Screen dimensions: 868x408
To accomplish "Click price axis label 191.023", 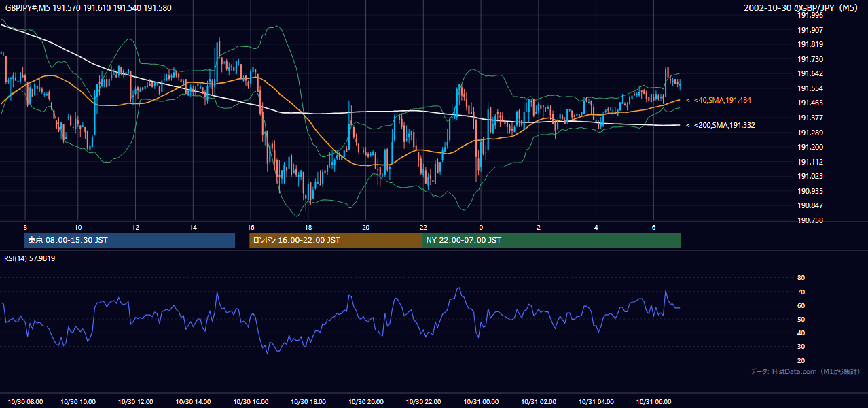I will (x=810, y=177).
